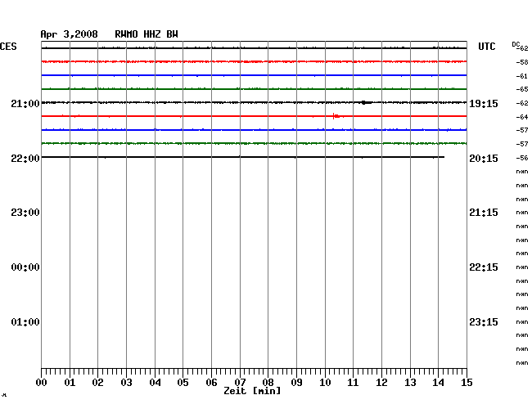Click the '14' minute axis label
Viewport: 532px width, 404px height.
click(x=438, y=382)
